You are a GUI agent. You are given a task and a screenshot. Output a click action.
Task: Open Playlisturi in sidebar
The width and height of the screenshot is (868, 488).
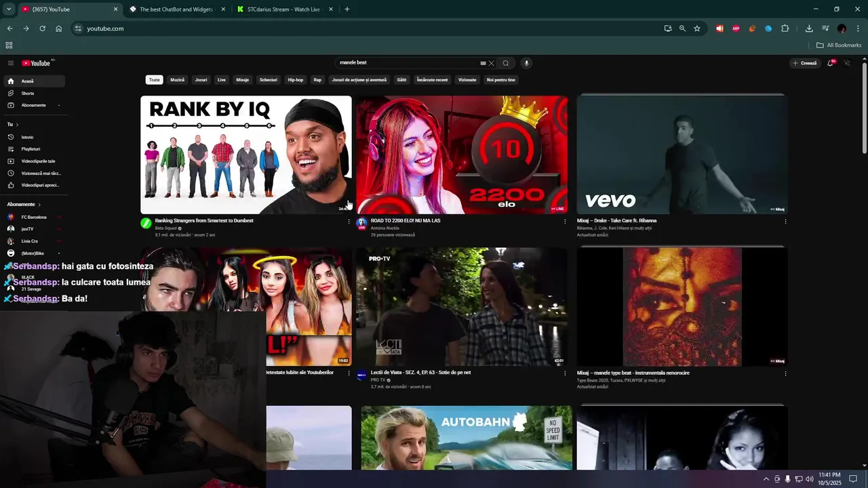pos(33,149)
